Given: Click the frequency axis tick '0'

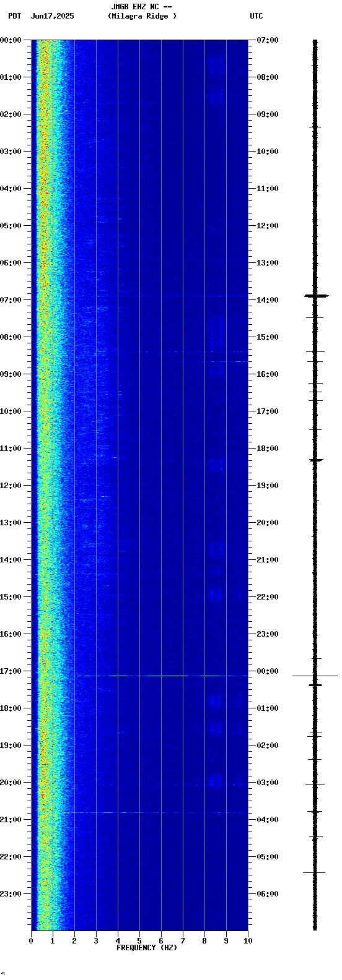Looking at the screenshot, I should click(31, 941).
